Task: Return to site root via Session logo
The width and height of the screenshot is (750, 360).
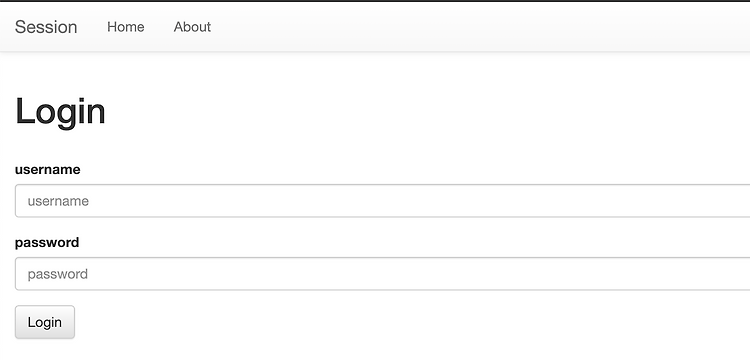Action: (46, 27)
